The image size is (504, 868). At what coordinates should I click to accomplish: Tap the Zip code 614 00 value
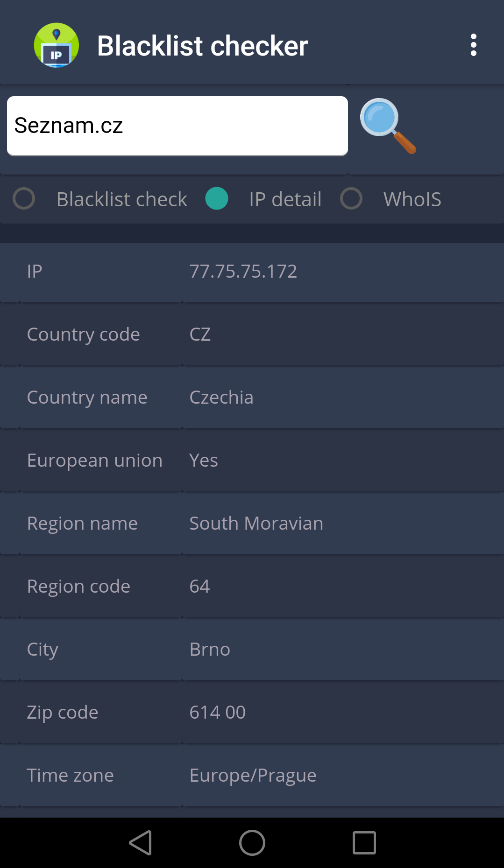coord(217,713)
